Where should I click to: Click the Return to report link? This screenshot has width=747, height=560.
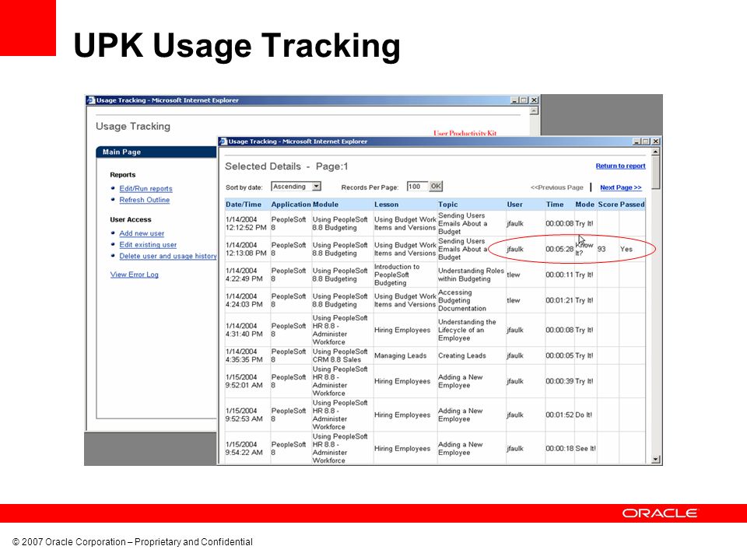[x=620, y=166]
